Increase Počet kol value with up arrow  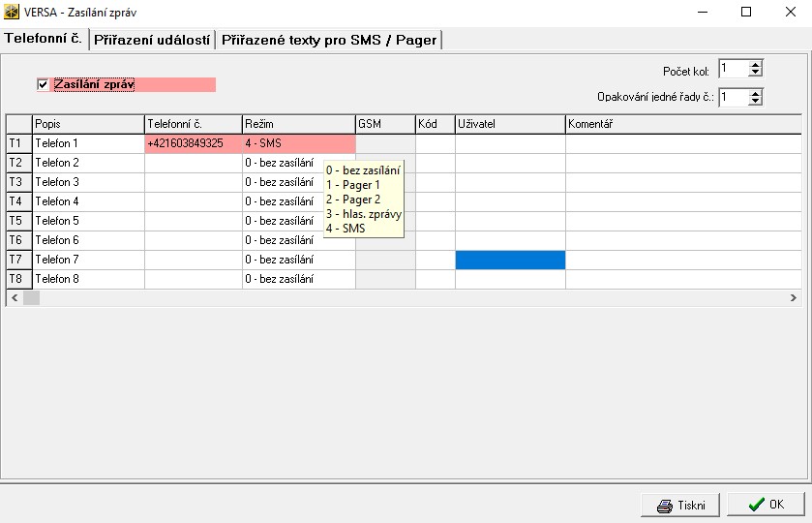pyautogui.click(x=756, y=65)
